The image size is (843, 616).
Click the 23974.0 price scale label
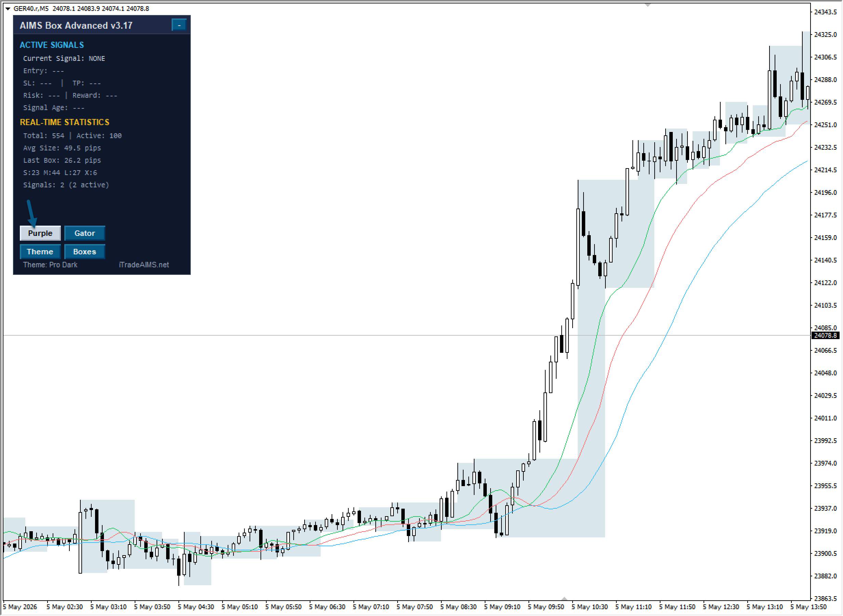pos(826,464)
